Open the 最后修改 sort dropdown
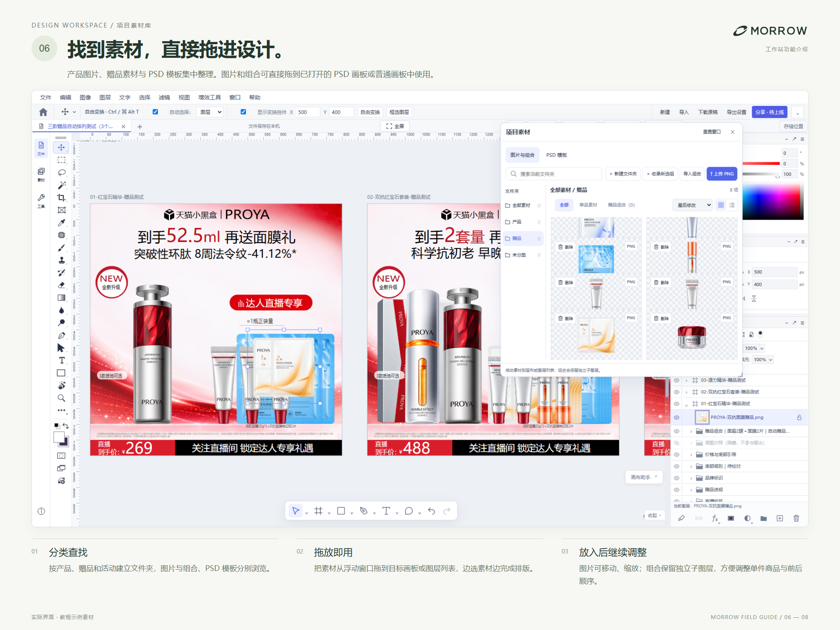 (692, 205)
